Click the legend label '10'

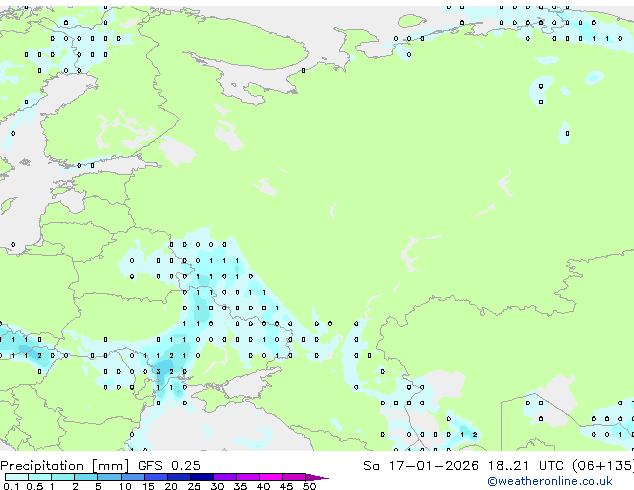[x=125, y=486]
